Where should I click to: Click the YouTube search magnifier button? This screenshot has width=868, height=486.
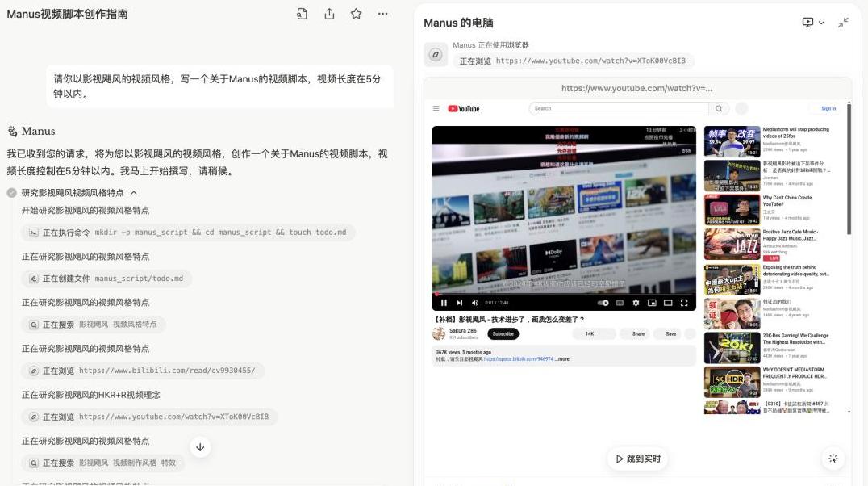[x=719, y=109]
